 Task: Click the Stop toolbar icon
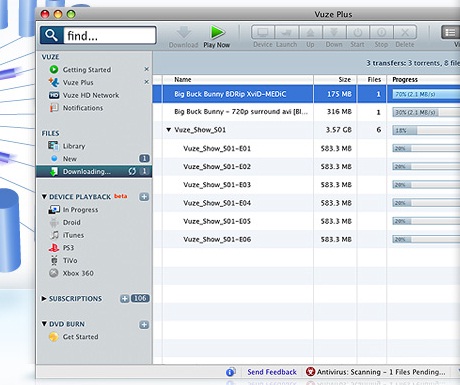pyautogui.click(x=381, y=33)
